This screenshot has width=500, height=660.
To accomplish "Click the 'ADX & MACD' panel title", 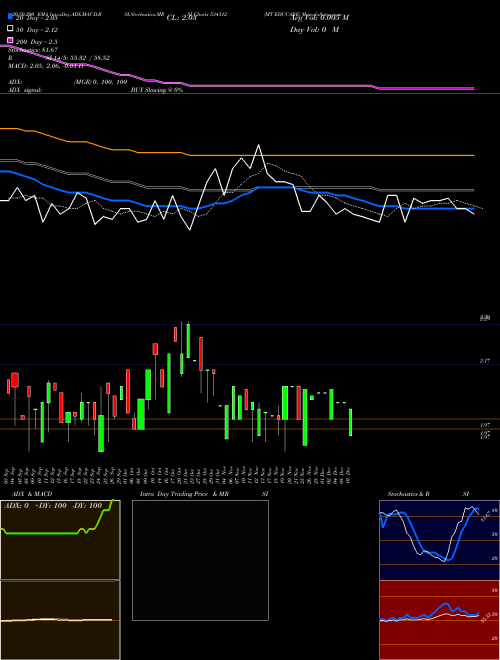I will 32,494.
